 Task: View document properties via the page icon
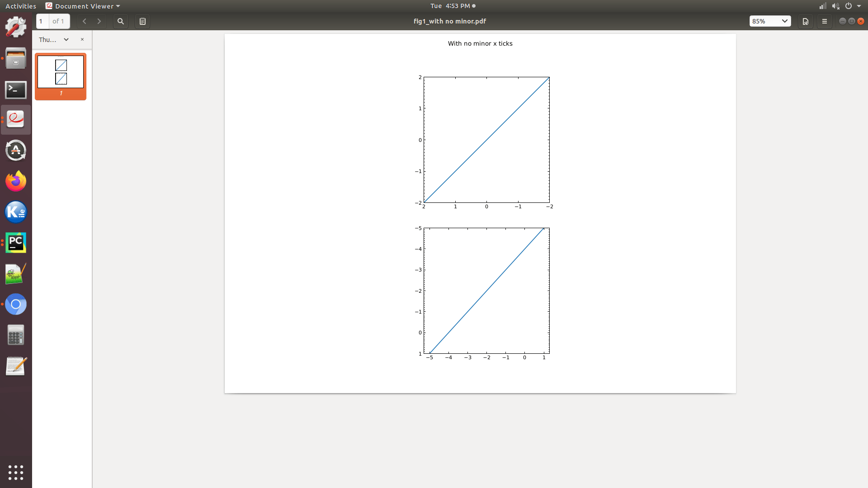(806, 21)
